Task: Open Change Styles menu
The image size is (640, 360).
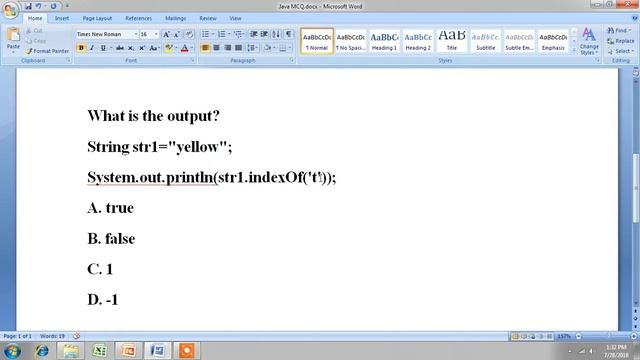Action: click(x=589, y=41)
